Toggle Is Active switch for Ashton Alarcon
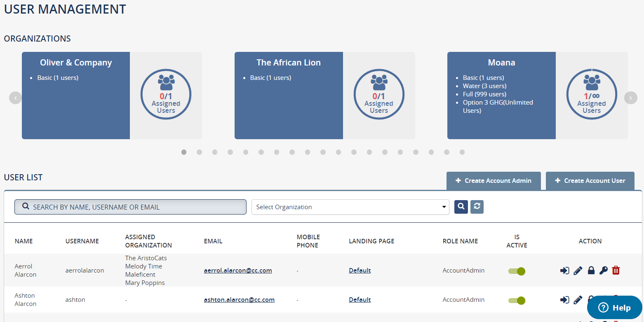644x322 pixels. coord(517,300)
